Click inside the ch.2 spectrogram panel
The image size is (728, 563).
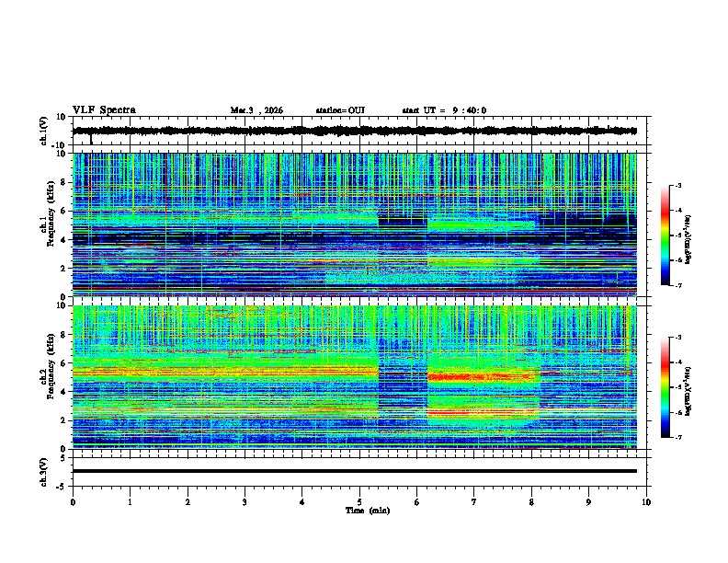point(354,377)
